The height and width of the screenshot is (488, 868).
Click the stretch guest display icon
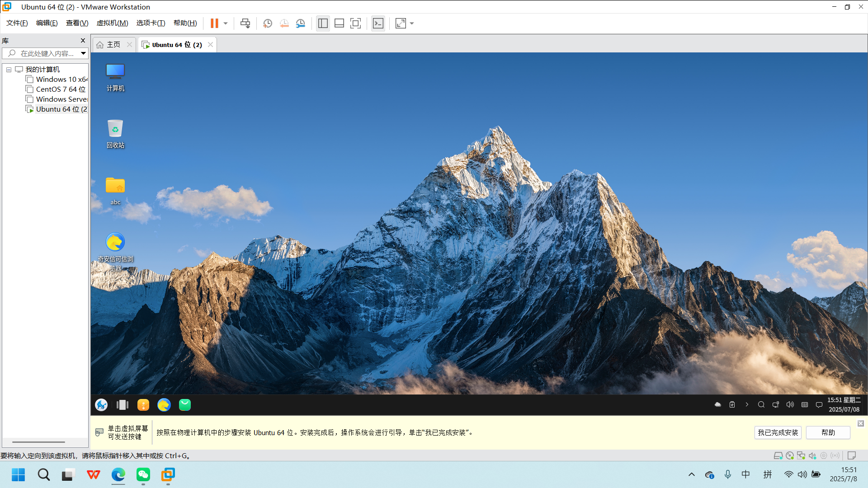coord(401,23)
